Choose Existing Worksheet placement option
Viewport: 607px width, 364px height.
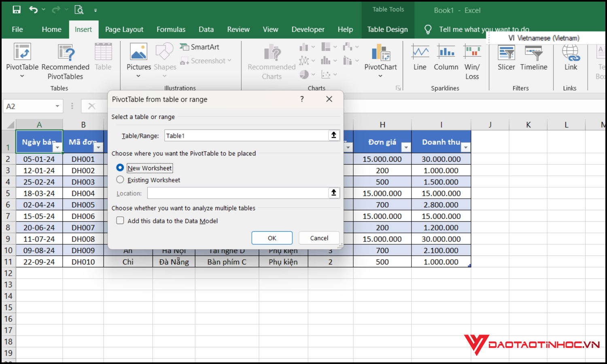click(x=120, y=180)
